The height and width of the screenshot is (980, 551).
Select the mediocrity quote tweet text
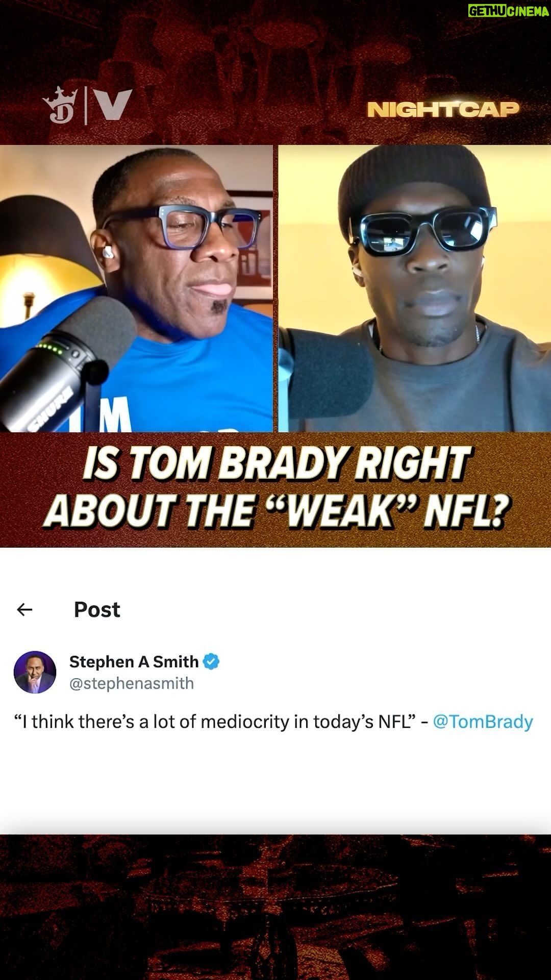point(214,722)
